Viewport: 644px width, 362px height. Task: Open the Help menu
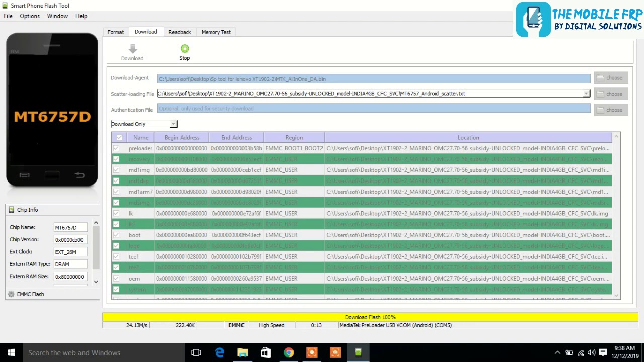coord(82,16)
